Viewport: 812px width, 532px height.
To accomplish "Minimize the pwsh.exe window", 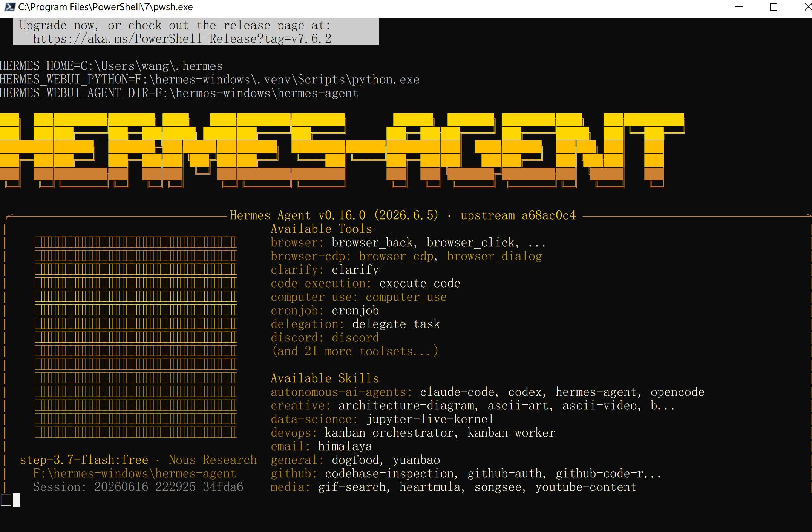I will point(739,7).
